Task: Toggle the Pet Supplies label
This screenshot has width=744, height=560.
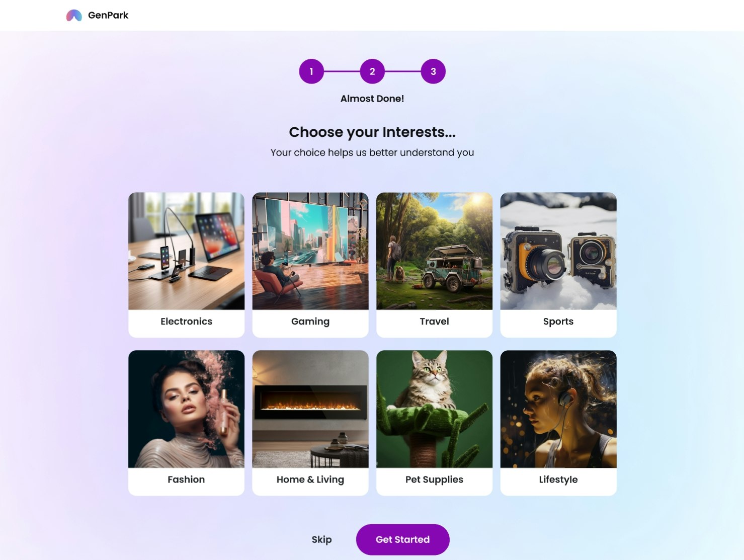Action: (435, 480)
